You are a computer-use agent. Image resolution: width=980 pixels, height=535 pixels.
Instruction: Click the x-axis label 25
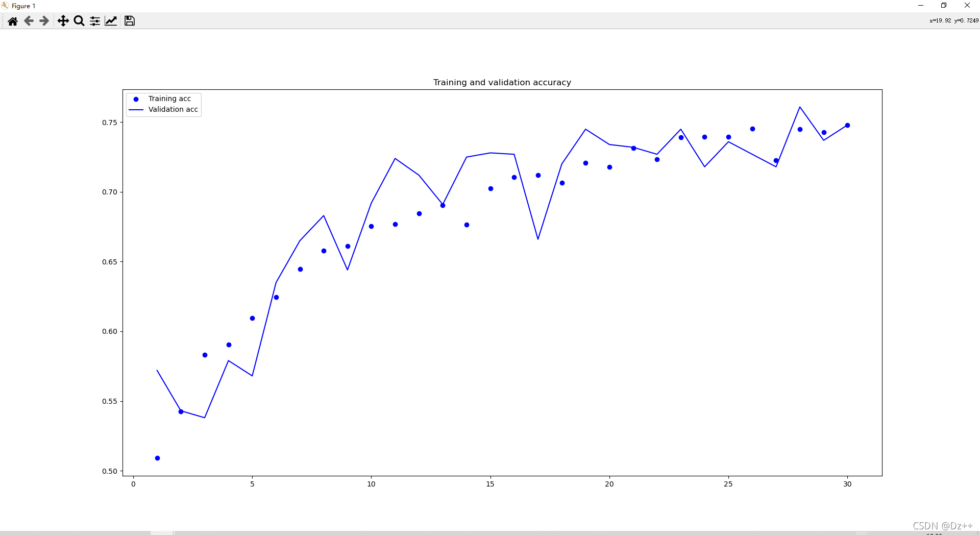[x=728, y=484]
